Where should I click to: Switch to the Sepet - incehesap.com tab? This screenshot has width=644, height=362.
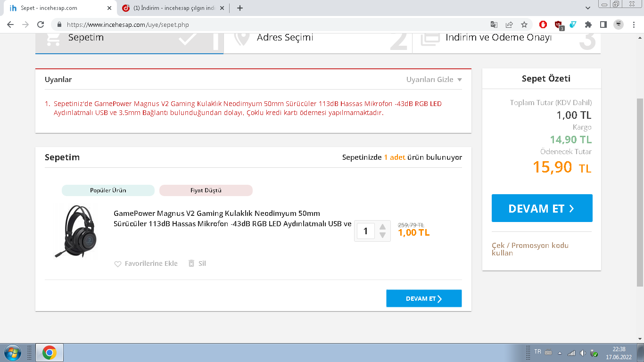pyautogui.click(x=60, y=8)
